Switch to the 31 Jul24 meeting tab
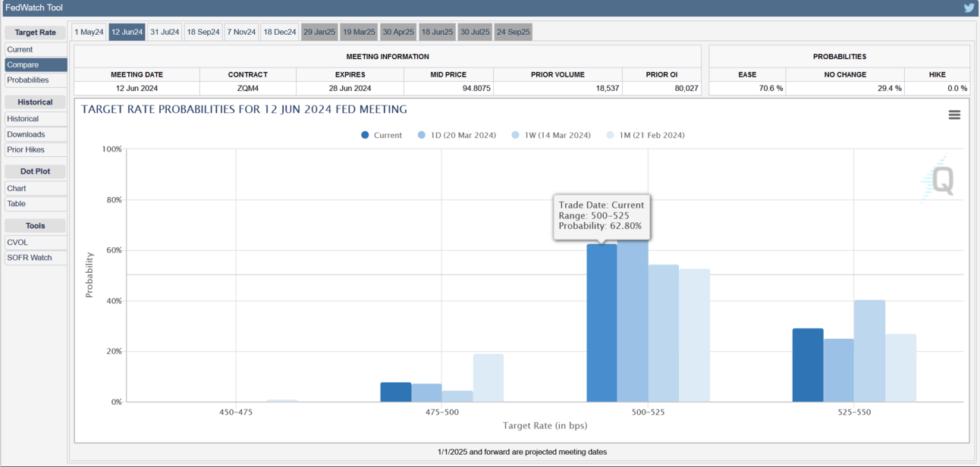Image resolution: width=980 pixels, height=467 pixels. click(x=165, y=32)
